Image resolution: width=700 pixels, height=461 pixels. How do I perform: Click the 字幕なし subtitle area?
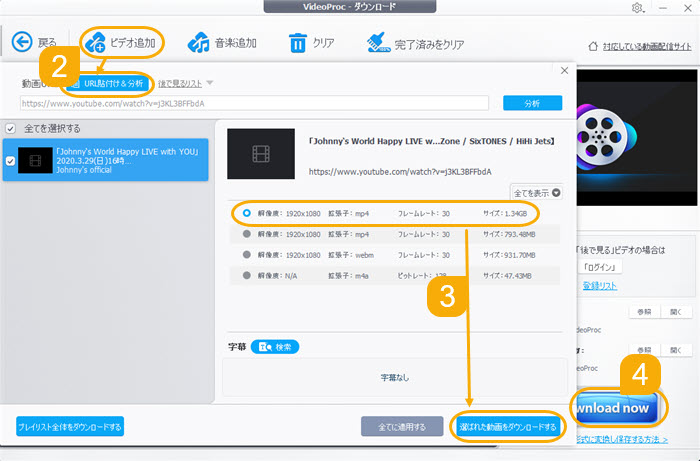coord(395,378)
